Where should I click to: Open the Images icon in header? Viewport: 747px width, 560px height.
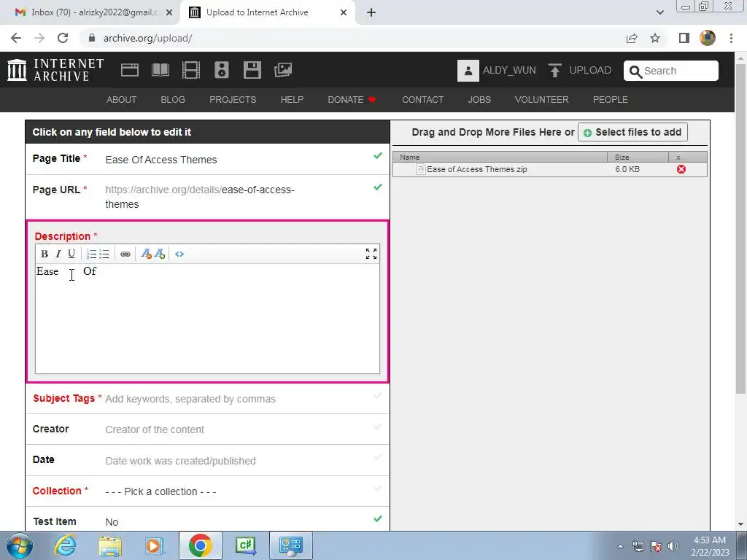click(283, 70)
